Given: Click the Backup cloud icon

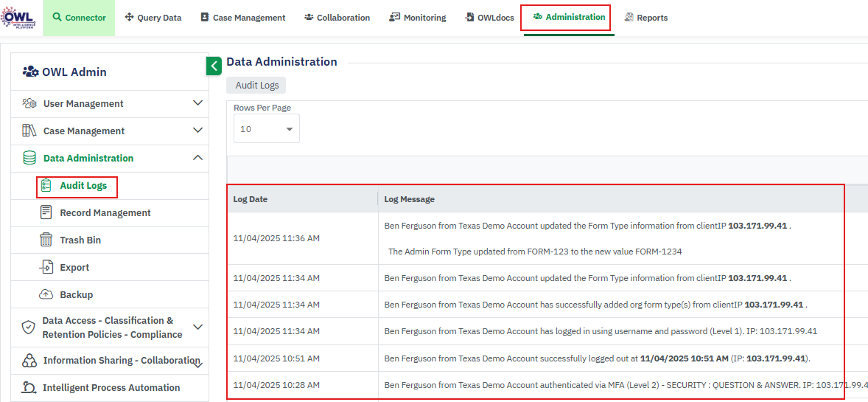Looking at the screenshot, I should [46, 294].
